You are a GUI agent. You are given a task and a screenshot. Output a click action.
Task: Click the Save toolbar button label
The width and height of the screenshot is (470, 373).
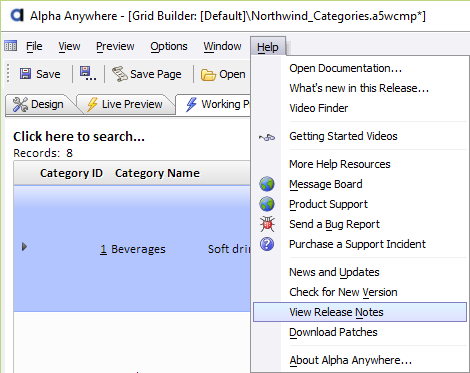tap(48, 74)
